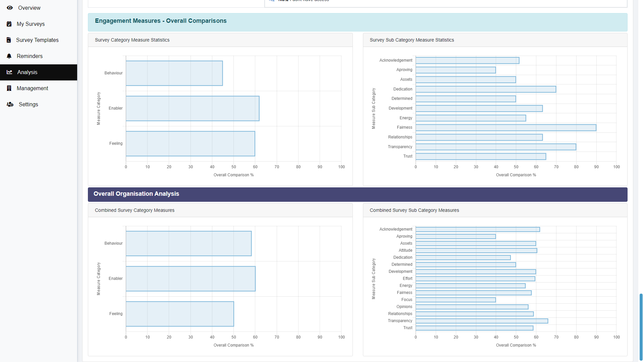The width and height of the screenshot is (644, 362).
Task: Click Behaviour bar in Combined Survey Category Measures
Action: pyautogui.click(x=189, y=243)
